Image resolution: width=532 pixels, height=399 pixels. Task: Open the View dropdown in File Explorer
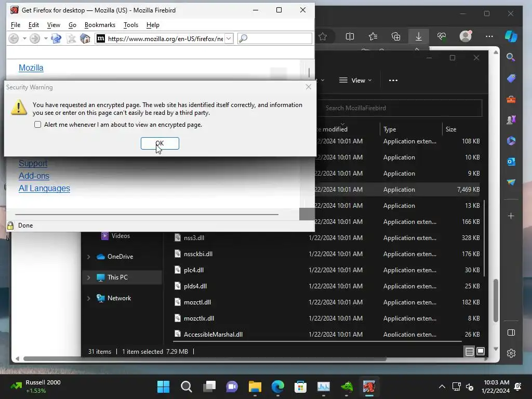pyautogui.click(x=355, y=81)
